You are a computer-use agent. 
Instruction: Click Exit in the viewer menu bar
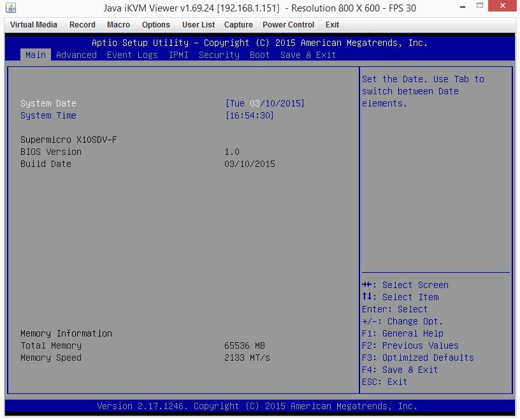[332, 25]
